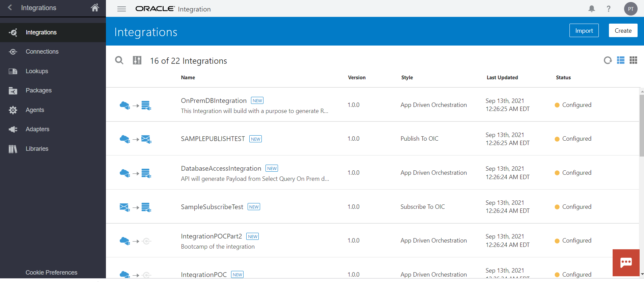Open Connections in the sidebar

[42, 52]
